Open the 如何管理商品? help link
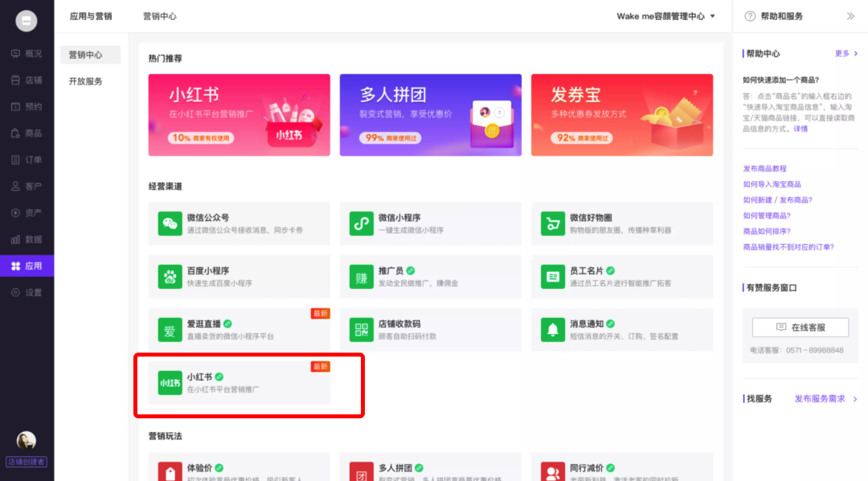This screenshot has height=481, width=868. pos(767,216)
